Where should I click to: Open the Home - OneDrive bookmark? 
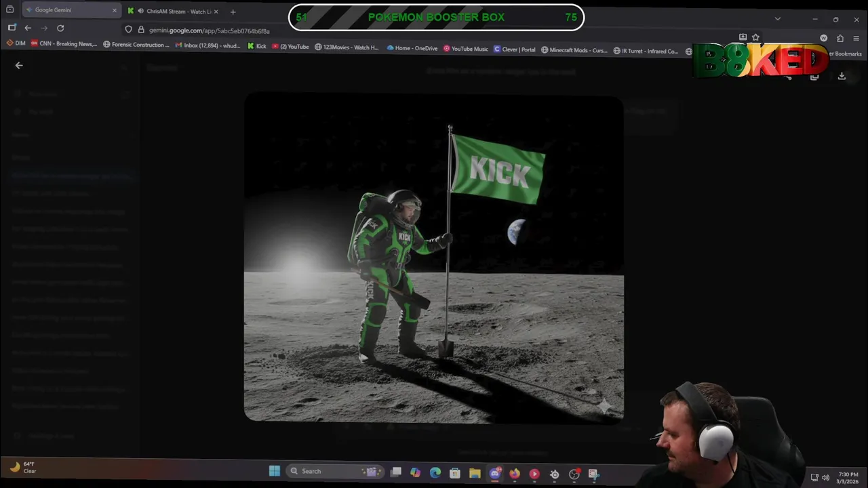(x=412, y=48)
